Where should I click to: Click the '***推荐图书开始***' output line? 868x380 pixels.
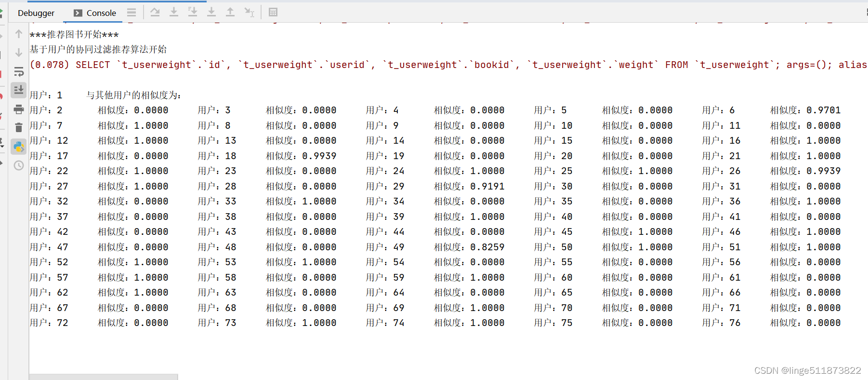[x=74, y=35]
